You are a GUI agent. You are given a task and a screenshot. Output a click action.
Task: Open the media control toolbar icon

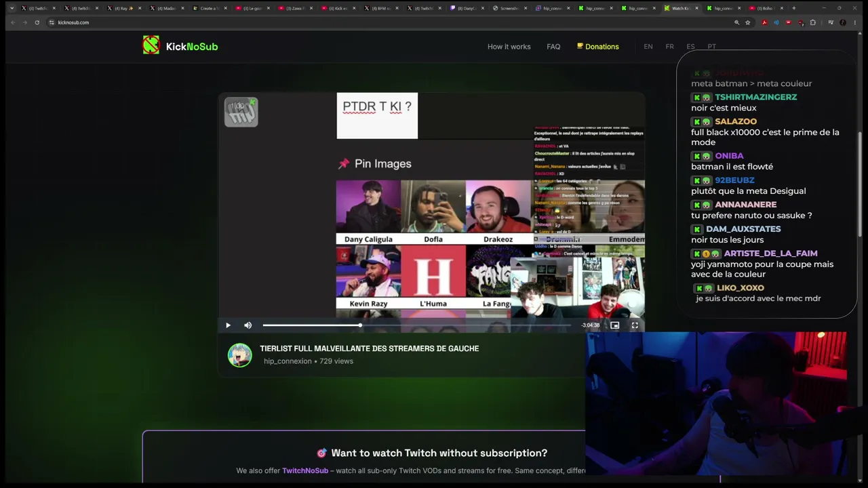tap(831, 22)
